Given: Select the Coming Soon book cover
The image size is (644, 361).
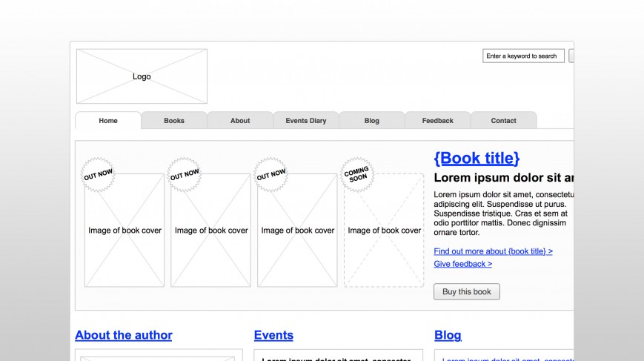Looking at the screenshot, I should [384, 231].
